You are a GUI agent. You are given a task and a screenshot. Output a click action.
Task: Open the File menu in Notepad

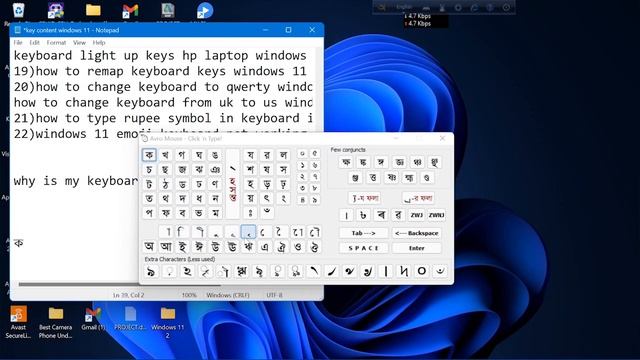click(18, 42)
